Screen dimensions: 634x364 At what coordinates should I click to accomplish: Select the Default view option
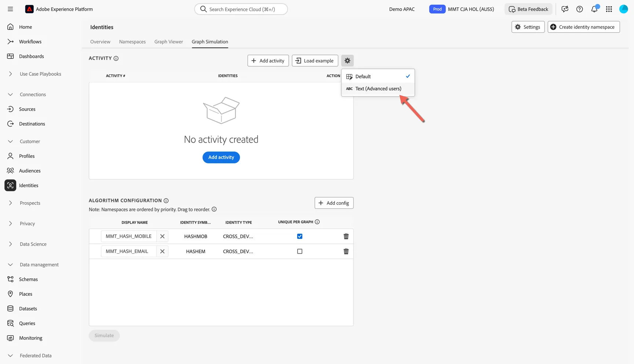click(378, 76)
